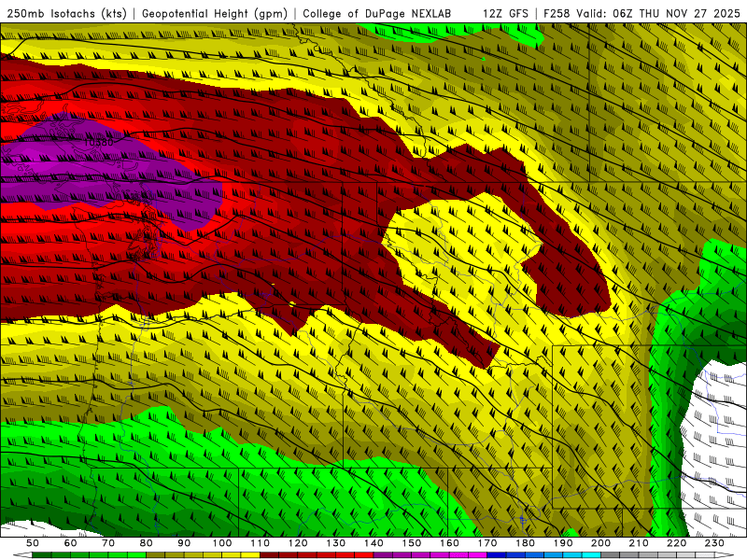Click the 130 knot legend label
The width and height of the screenshot is (747, 560).
(x=336, y=543)
